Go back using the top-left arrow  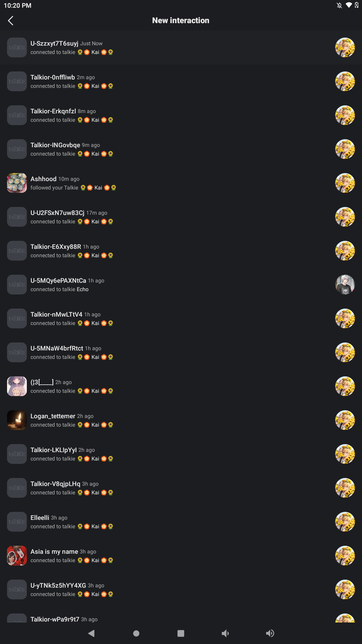pos(11,20)
